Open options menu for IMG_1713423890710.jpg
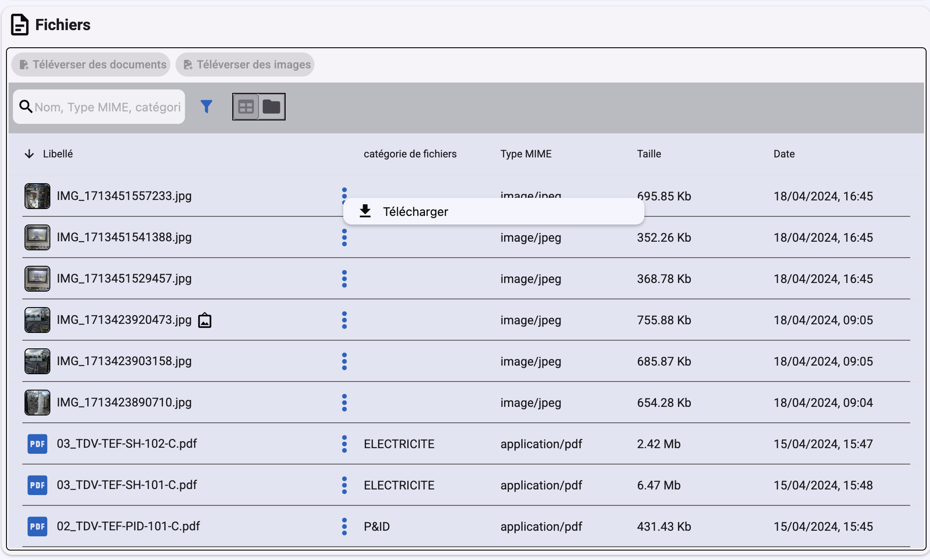 pyautogui.click(x=344, y=403)
